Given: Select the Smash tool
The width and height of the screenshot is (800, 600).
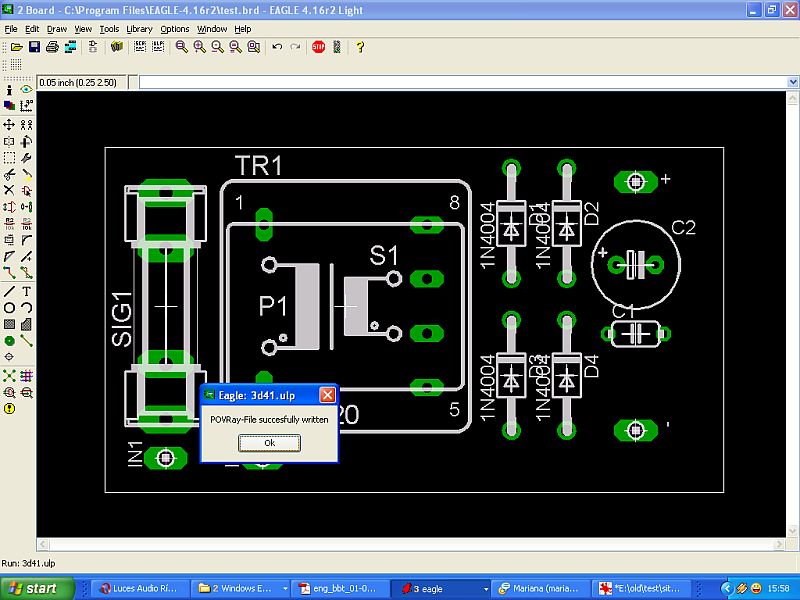Looking at the screenshot, I should tap(9, 240).
